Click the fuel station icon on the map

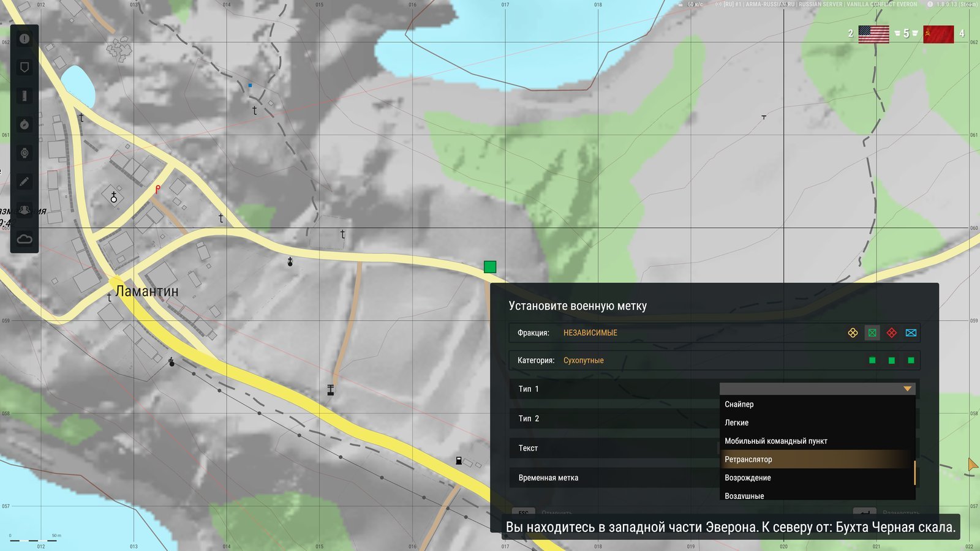pyautogui.click(x=459, y=460)
